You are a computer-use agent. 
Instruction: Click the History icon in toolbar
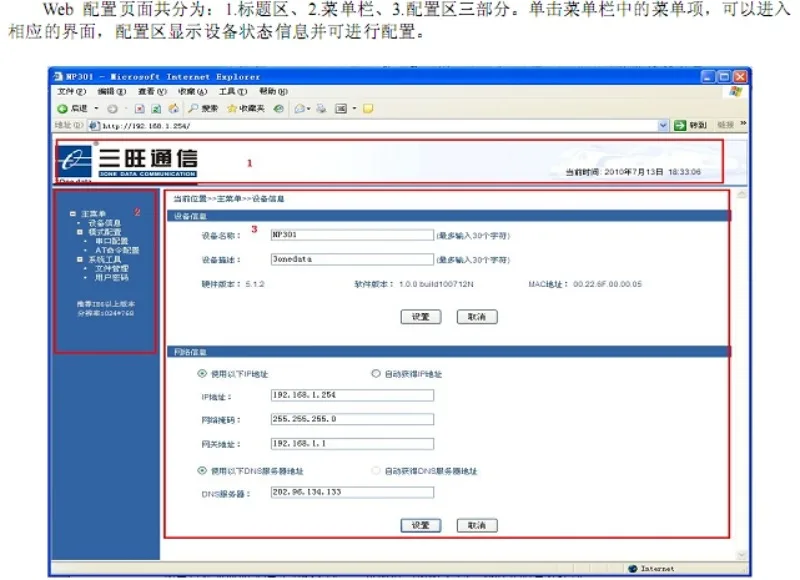[279, 108]
